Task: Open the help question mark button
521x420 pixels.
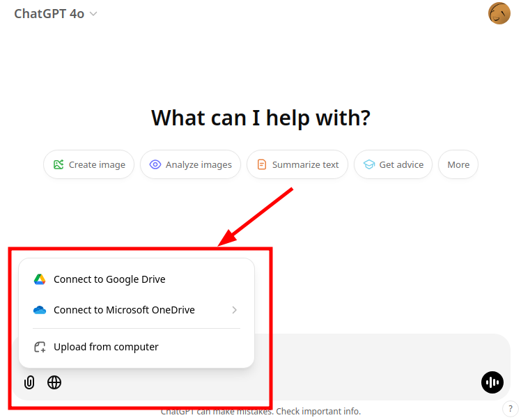Action: point(511,409)
